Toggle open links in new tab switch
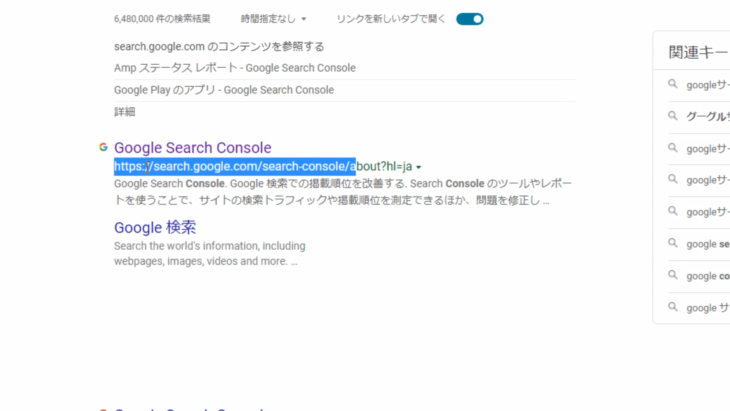 pos(469,19)
